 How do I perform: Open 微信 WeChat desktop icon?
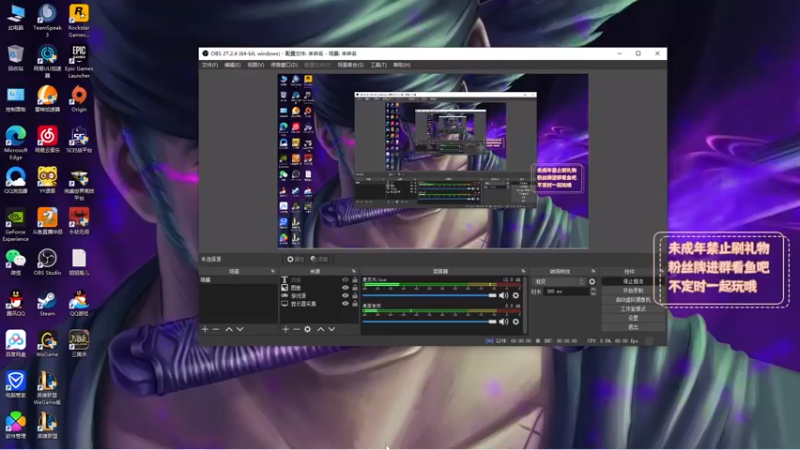point(16,262)
